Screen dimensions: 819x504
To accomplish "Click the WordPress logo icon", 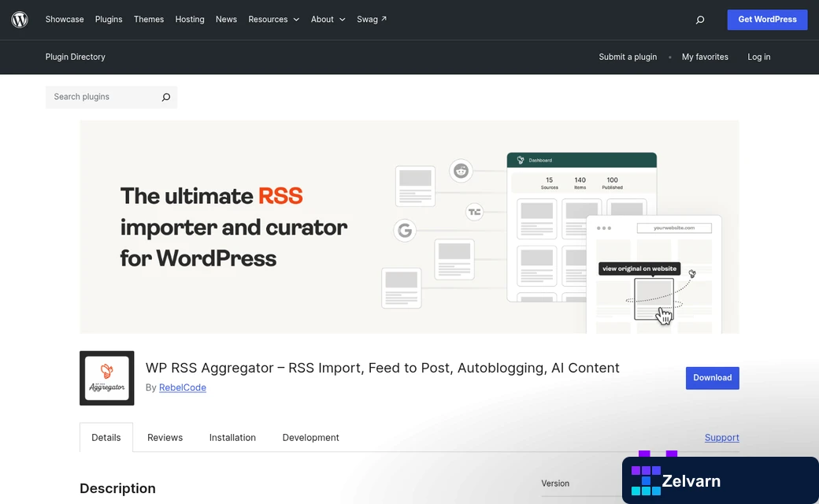I will (x=20, y=20).
